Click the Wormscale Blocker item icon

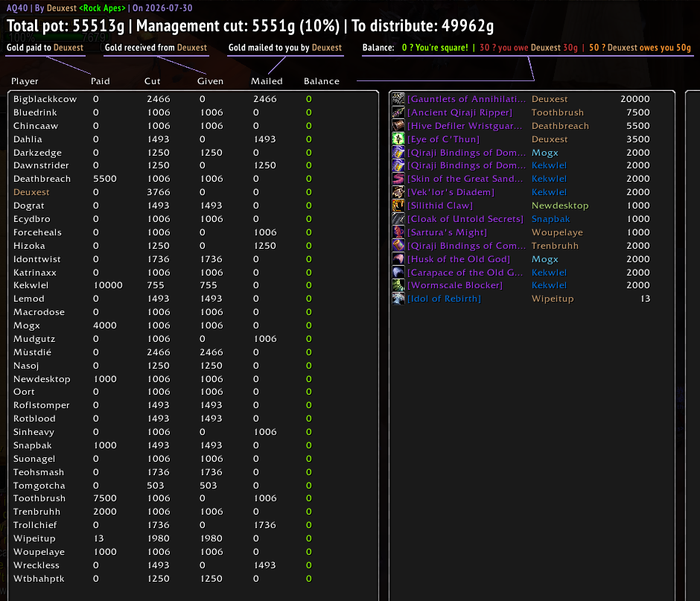398,285
